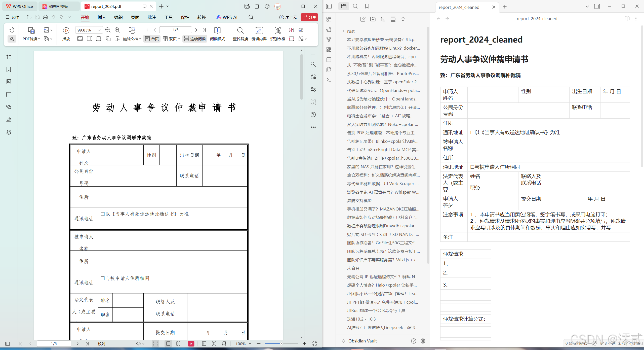Switch to the 插入 ribbon tab
This screenshot has width=644, height=350.
[x=101, y=17]
